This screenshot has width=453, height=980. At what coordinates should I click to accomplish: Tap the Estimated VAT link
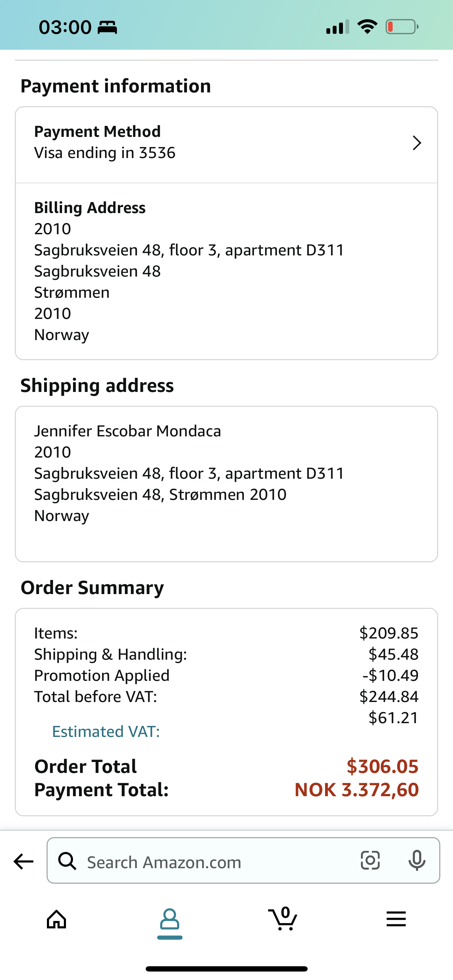pyautogui.click(x=106, y=731)
